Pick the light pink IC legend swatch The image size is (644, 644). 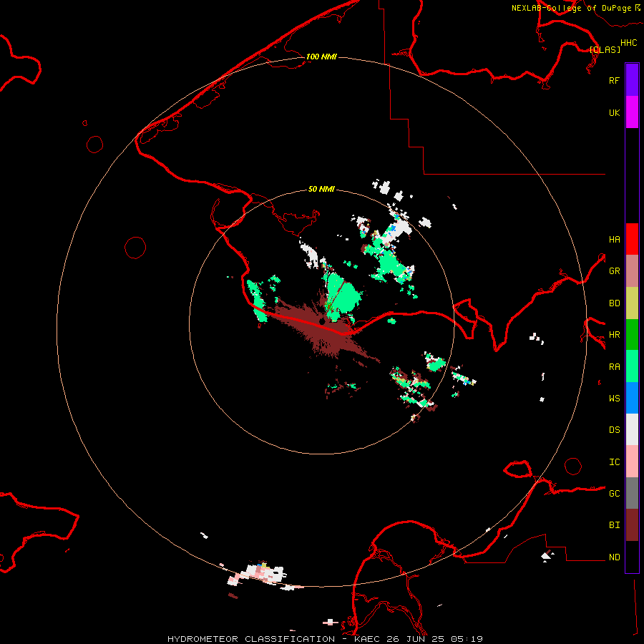click(632, 462)
